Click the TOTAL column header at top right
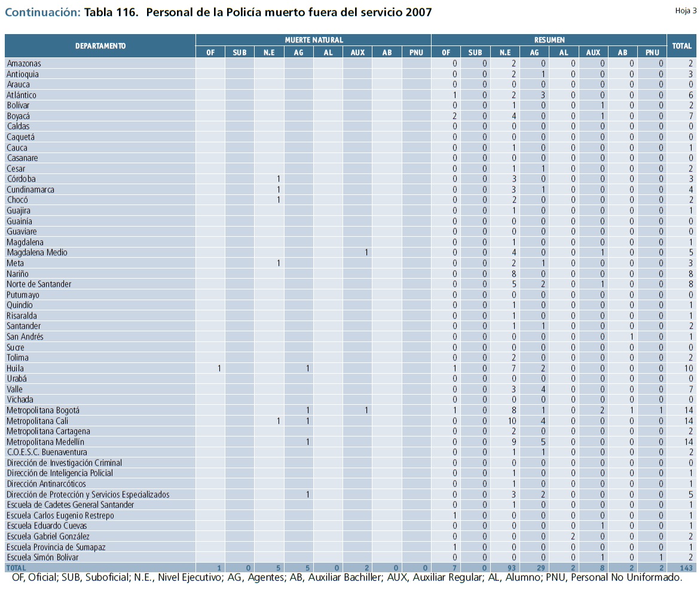700x589 pixels. [681, 46]
